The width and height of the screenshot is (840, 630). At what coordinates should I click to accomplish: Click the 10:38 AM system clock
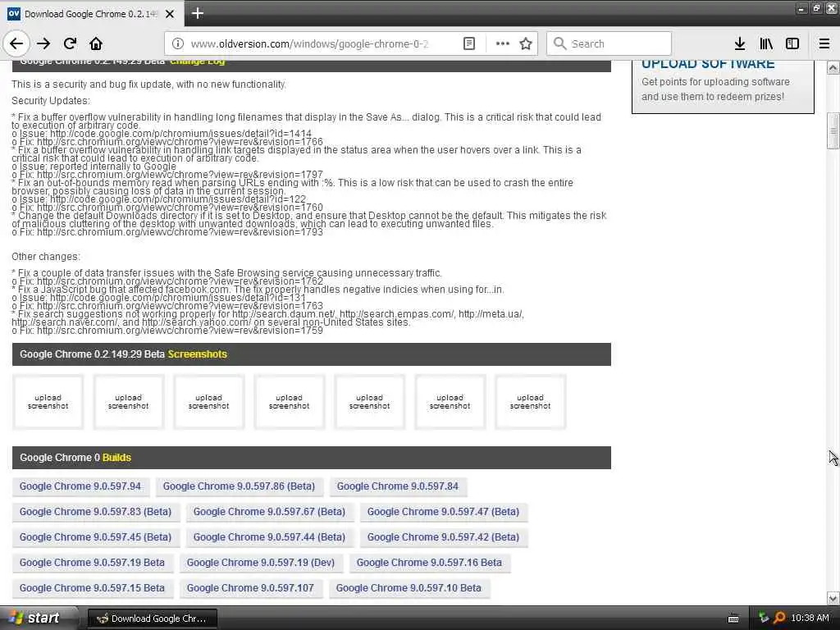coord(810,618)
